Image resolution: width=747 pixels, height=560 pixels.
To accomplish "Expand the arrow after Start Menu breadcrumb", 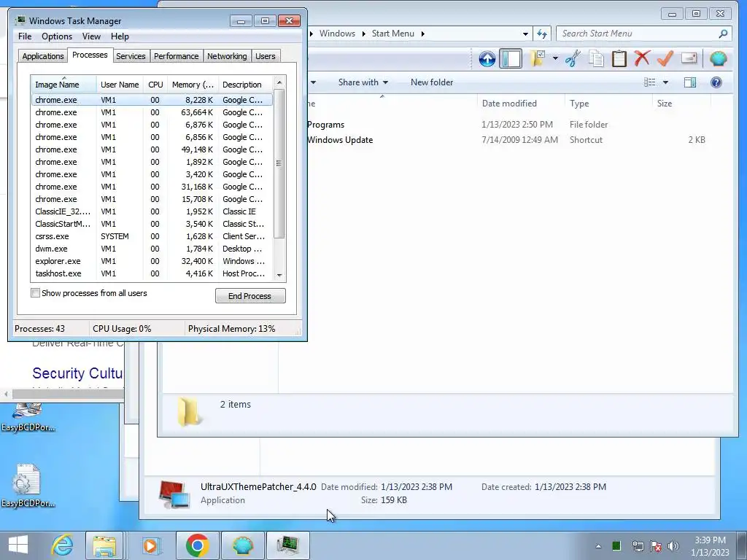I will click(x=422, y=34).
